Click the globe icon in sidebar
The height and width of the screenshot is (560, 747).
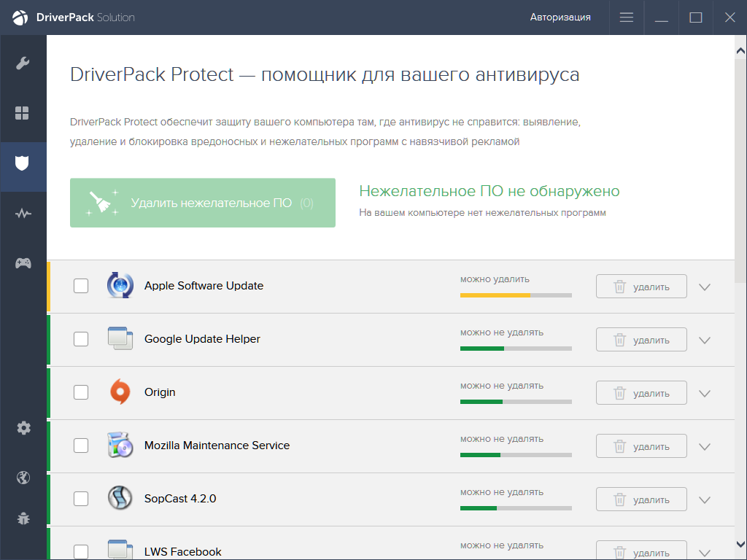(23, 477)
